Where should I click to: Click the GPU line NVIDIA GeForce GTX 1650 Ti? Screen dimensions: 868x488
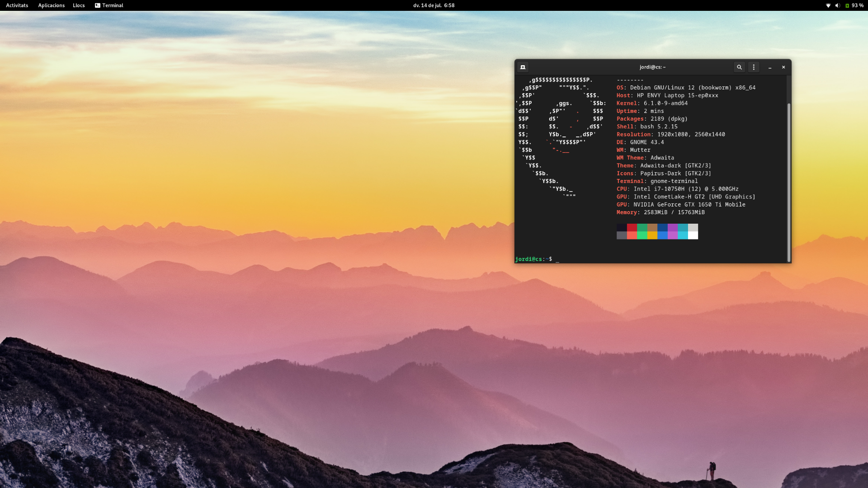click(x=681, y=205)
